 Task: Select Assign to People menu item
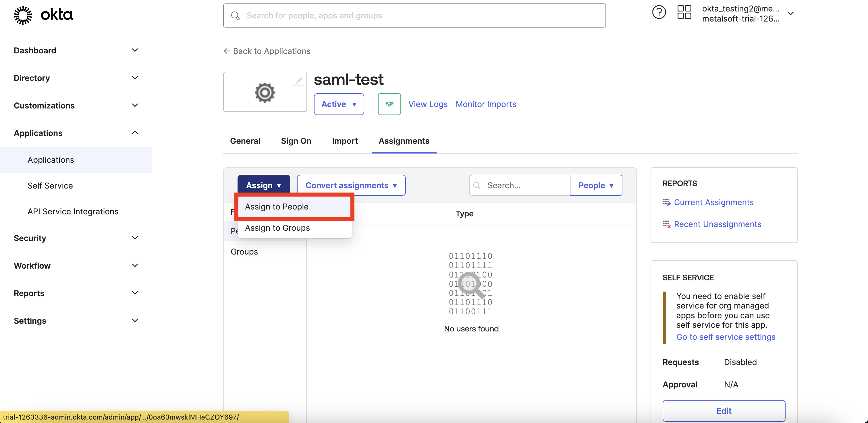point(294,207)
